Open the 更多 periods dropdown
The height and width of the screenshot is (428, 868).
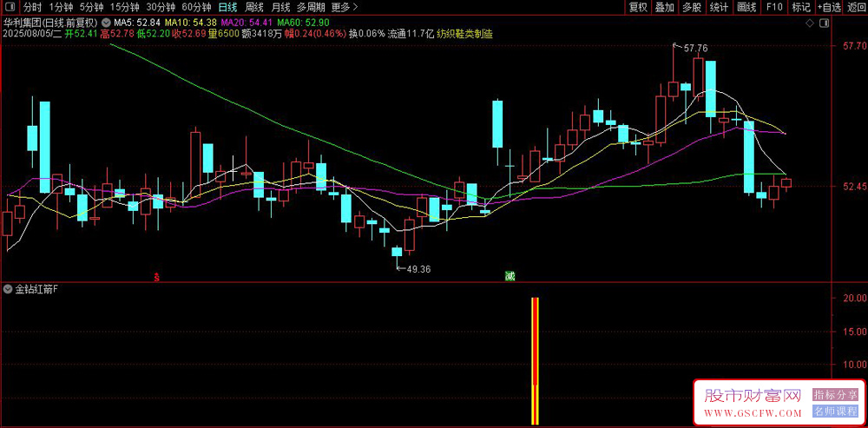[345, 7]
